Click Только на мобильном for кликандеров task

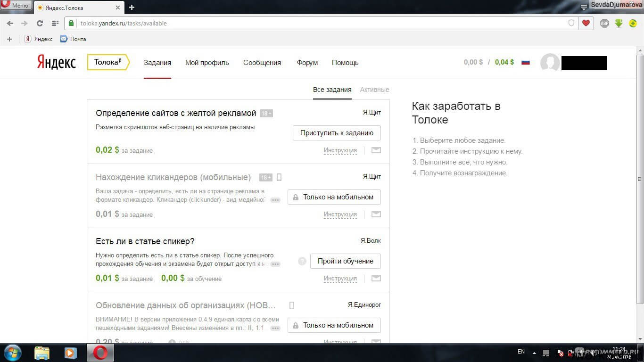click(x=334, y=197)
